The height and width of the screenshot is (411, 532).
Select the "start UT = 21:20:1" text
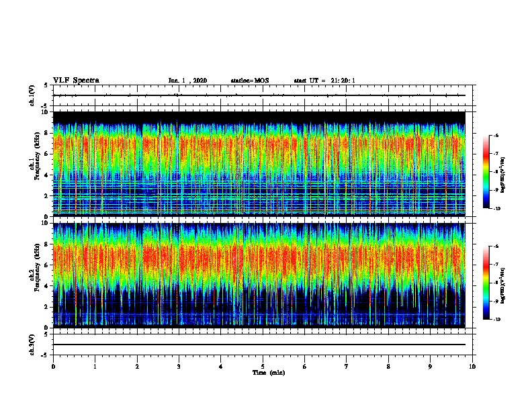click(x=324, y=81)
